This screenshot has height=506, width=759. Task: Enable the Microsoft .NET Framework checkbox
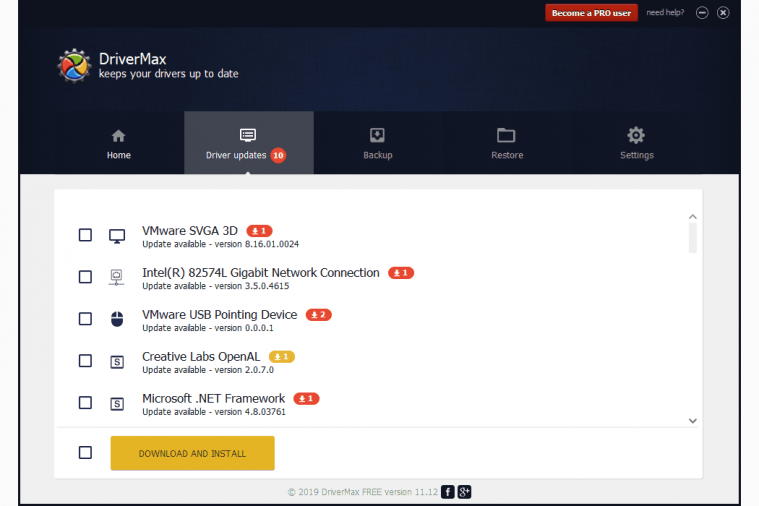pos(85,402)
